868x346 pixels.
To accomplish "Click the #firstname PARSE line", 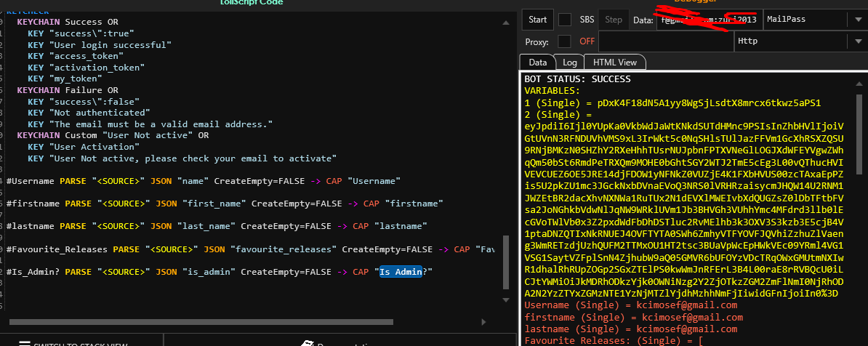I will (225, 204).
